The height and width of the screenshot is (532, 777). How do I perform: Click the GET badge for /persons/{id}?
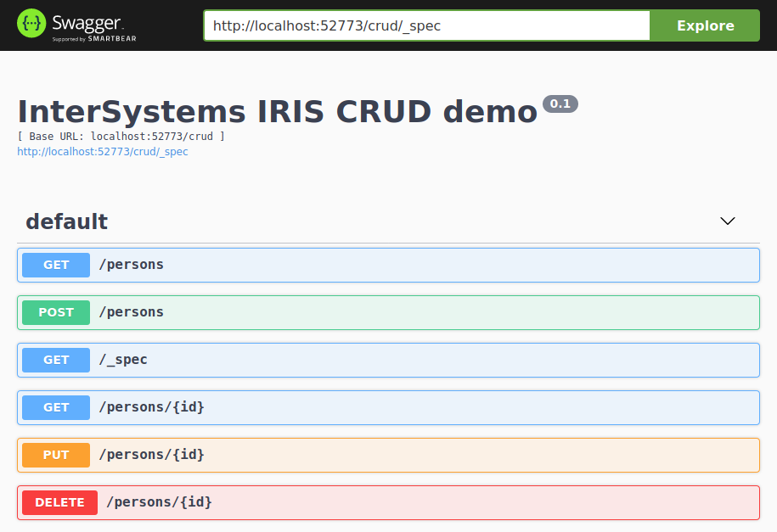point(56,407)
